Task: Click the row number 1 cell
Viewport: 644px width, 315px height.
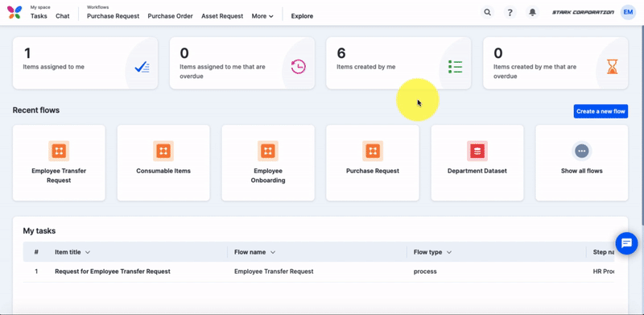Action: coord(36,271)
